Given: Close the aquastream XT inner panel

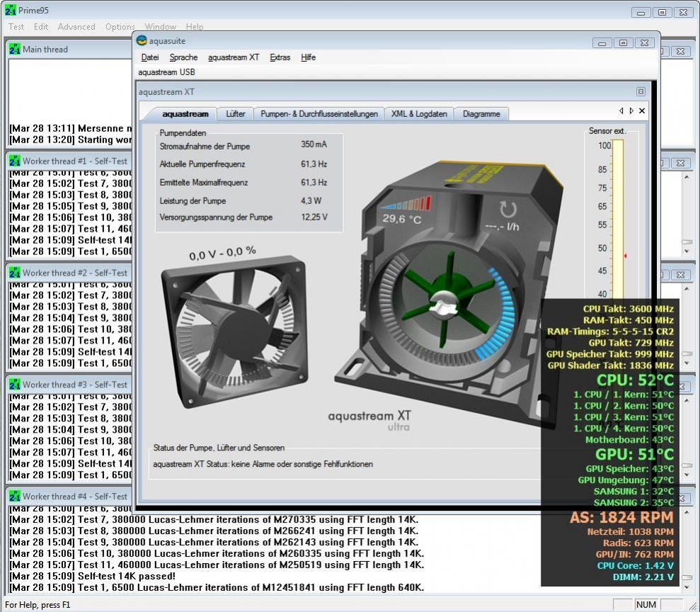Looking at the screenshot, I should (x=641, y=91).
